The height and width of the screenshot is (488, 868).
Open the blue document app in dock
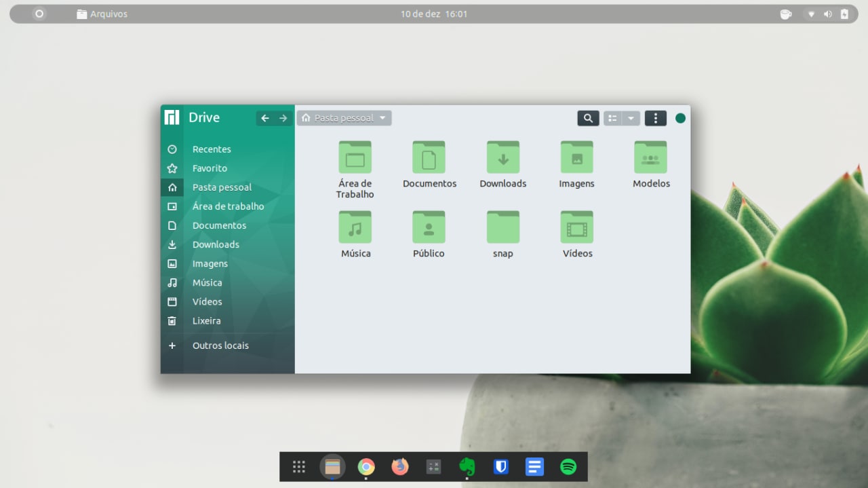tap(534, 466)
